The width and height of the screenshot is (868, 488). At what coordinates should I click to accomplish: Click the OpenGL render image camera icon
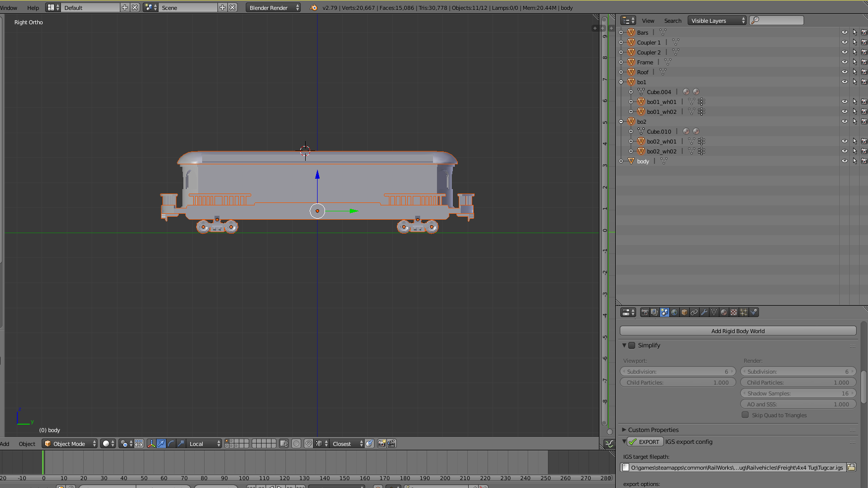click(381, 443)
